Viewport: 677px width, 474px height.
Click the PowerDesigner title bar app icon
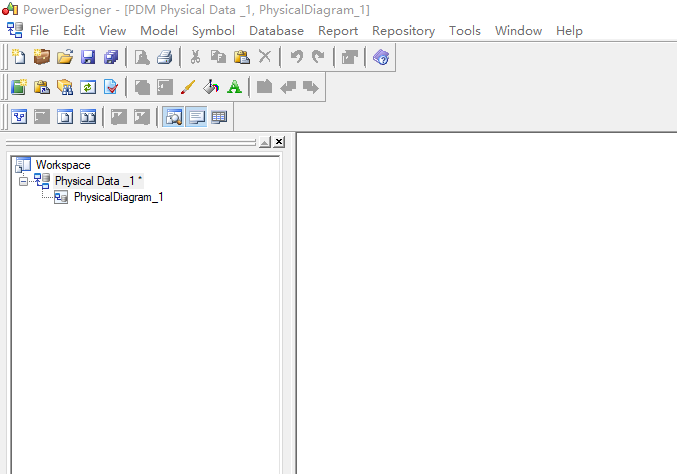coord(10,9)
